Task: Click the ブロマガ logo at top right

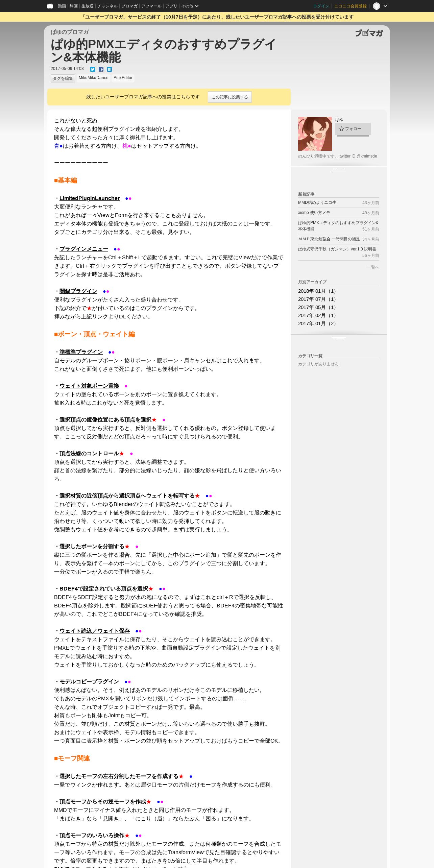Action: 369,33
